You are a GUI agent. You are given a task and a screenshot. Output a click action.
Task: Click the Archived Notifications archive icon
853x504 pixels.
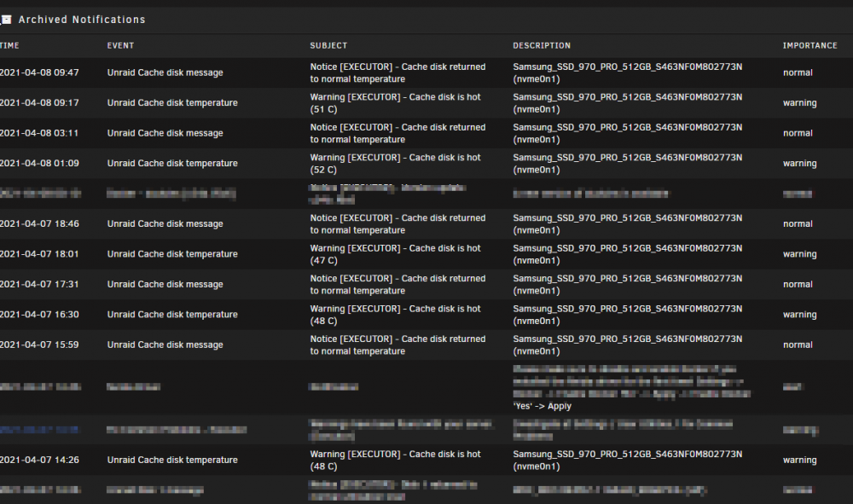pyautogui.click(x=5, y=20)
